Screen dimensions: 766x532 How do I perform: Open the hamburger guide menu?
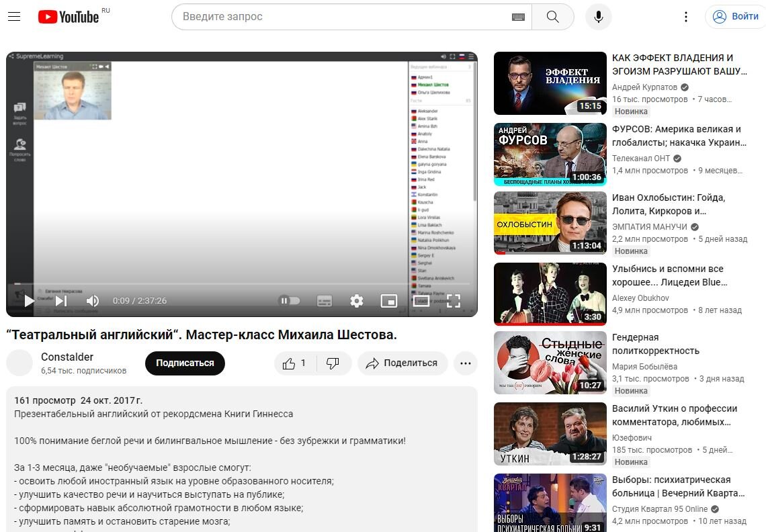coord(14,17)
